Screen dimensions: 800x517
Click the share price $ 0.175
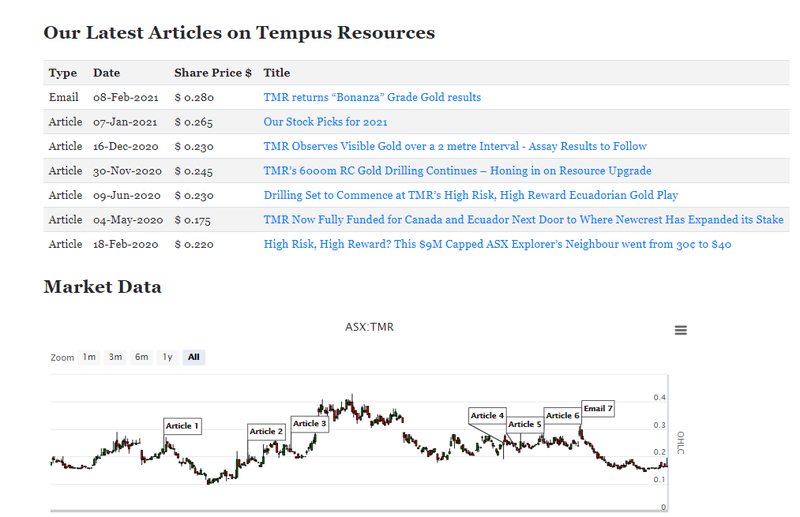click(192, 220)
